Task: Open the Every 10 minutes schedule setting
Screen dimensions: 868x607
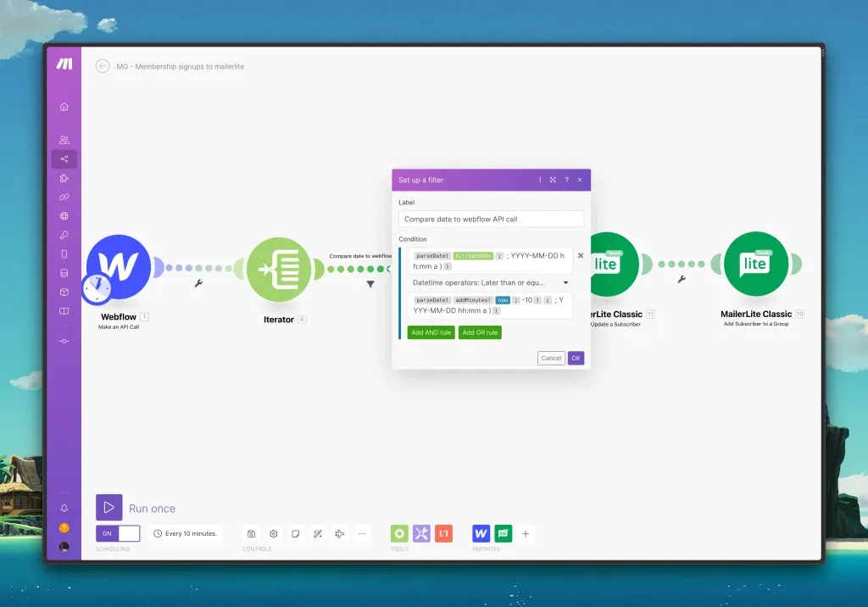Action: [x=185, y=533]
